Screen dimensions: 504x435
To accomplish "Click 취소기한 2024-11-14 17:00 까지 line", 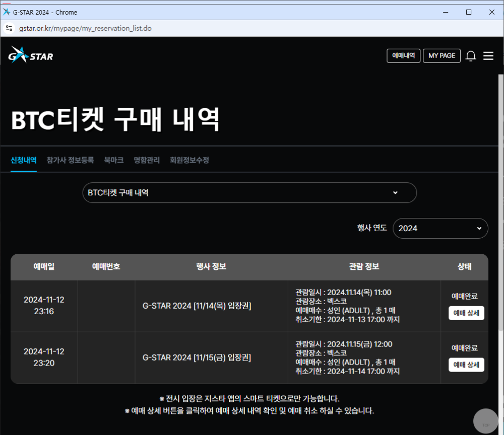I will tap(347, 371).
